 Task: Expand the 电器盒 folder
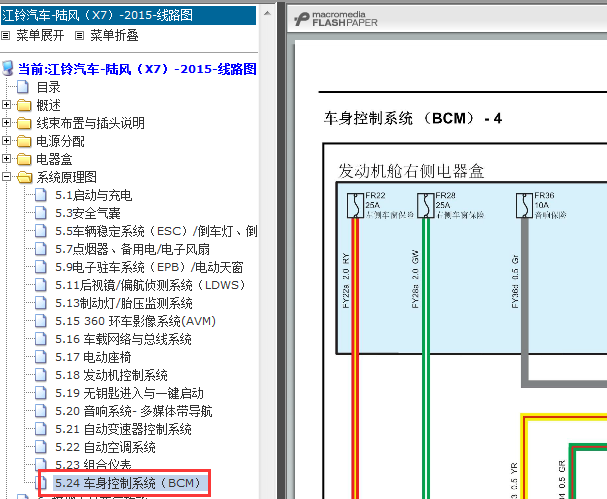point(6,158)
